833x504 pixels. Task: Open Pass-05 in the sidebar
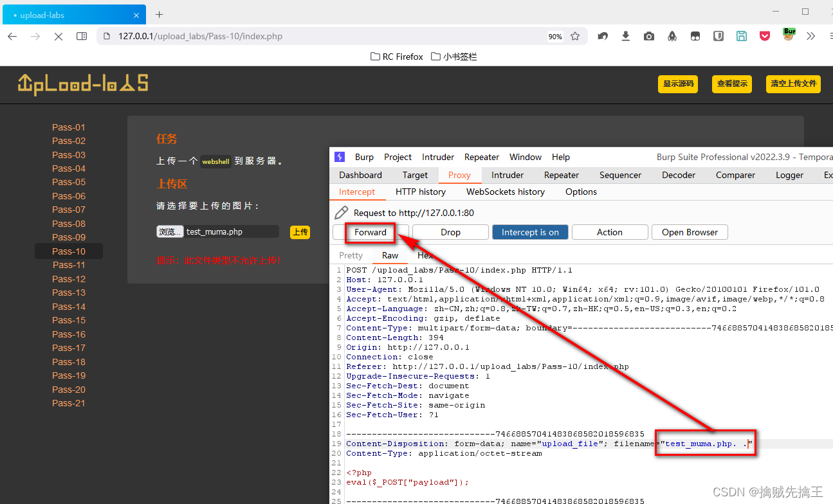click(69, 182)
